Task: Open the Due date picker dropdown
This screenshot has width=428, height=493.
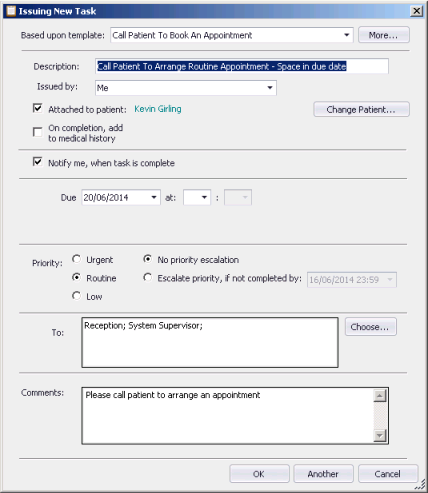Action: point(154,197)
